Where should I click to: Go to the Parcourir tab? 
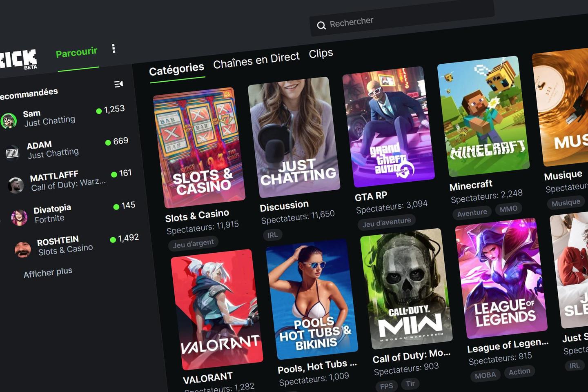pyautogui.click(x=77, y=53)
